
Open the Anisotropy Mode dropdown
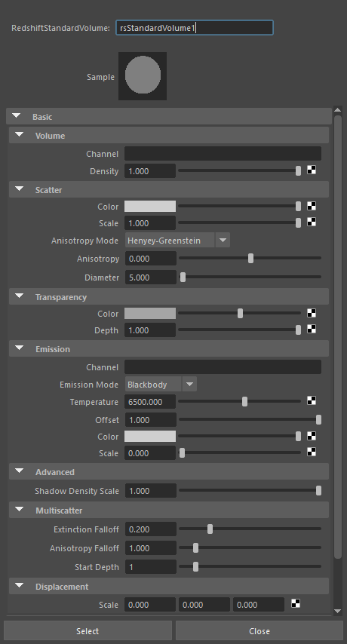tap(177, 241)
